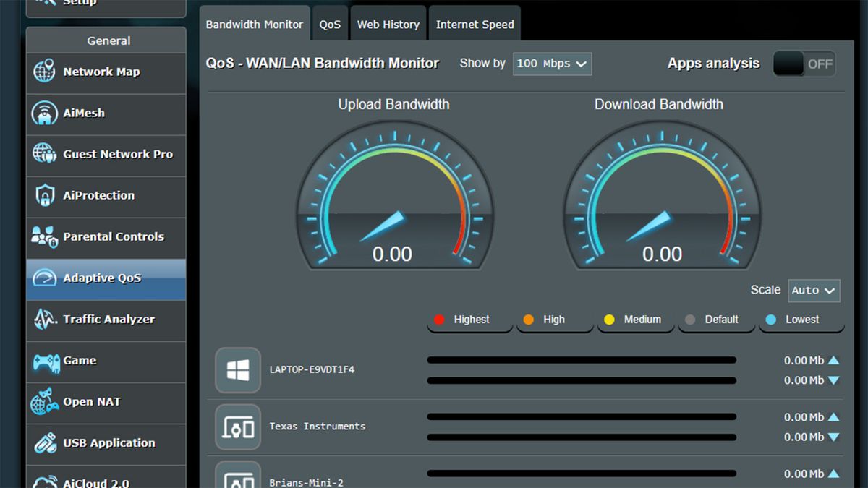Image resolution: width=868 pixels, height=488 pixels.
Task: Click the USB Application icon
Action: pyautogui.click(x=46, y=444)
